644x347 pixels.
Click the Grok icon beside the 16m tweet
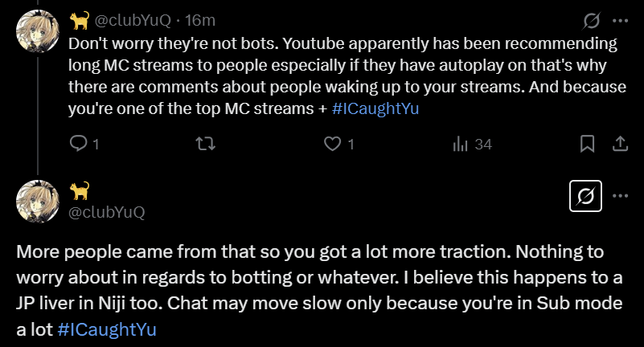(591, 20)
